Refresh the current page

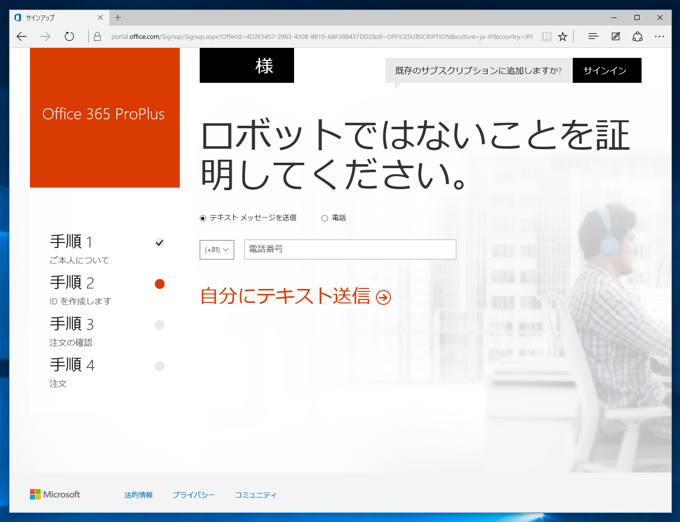69,37
